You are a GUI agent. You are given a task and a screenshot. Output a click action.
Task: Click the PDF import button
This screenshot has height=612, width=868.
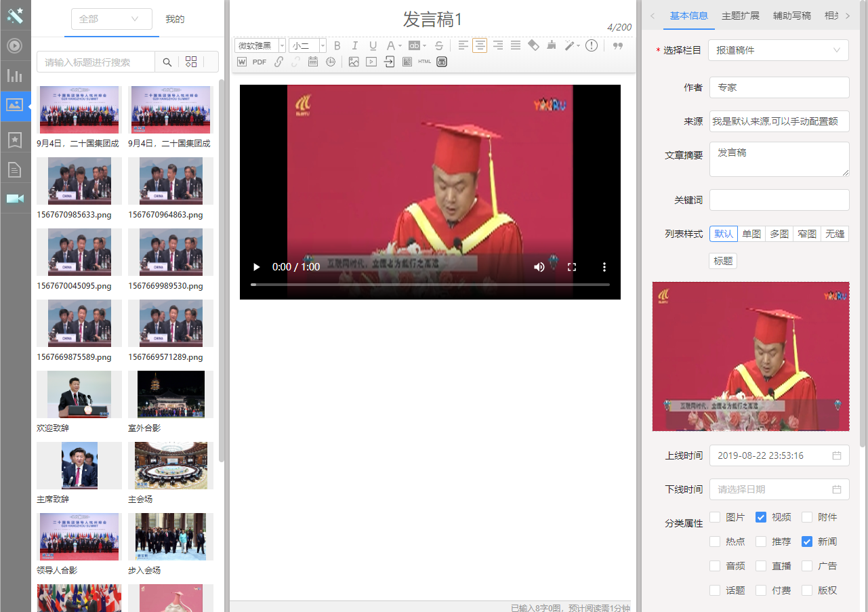coord(260,62)
